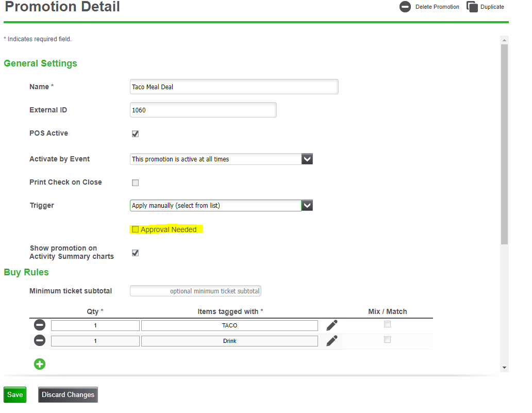Click the Minimum ticket subtotal field
The image size is (532, 413).
coord(196,291)
